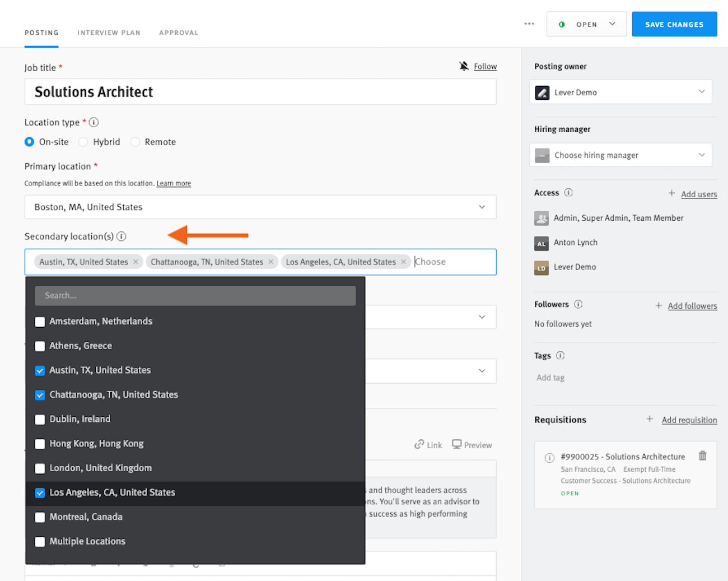Open the Posting owner Lever Demo dropdown
728x581 pixels.
click(620, 92)
